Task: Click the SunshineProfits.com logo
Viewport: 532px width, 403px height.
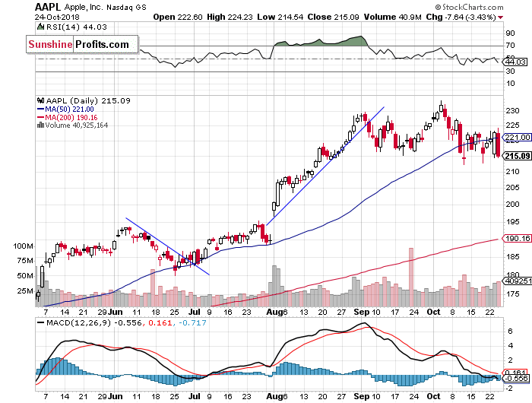Action: pyautogui.click(x=82, y=44)
